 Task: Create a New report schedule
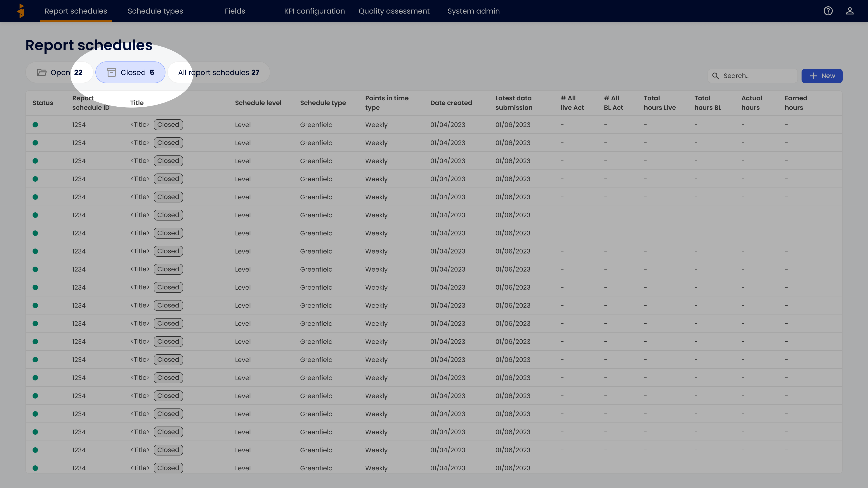(x=822, y=76)
